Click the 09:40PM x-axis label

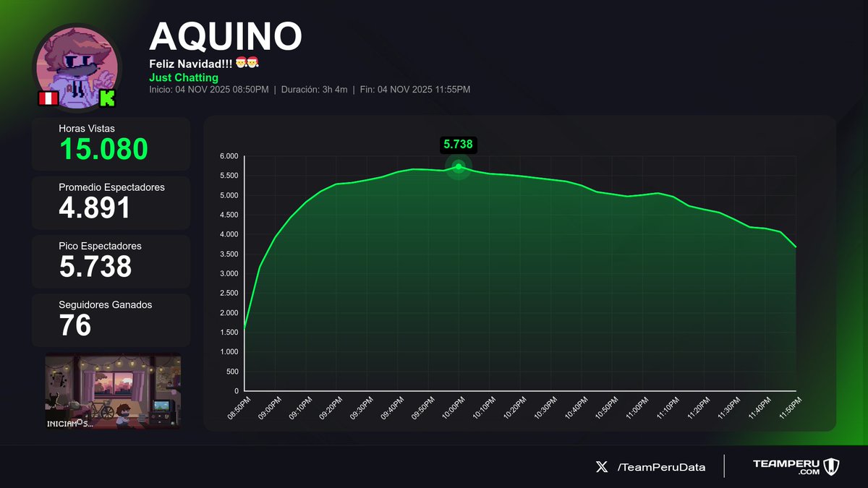pyautogui.click(x=391, y=407)
